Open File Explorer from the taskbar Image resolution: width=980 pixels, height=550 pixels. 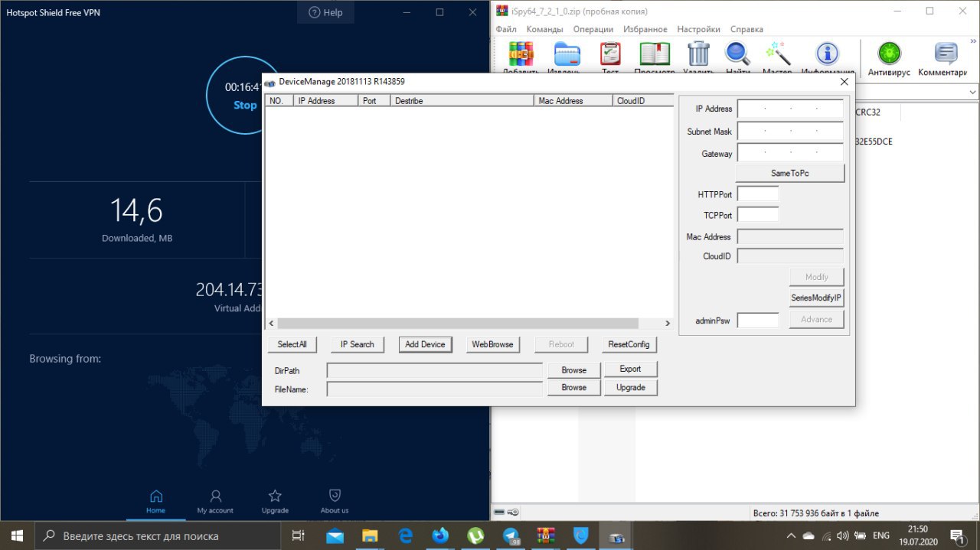[x=370, y=535]
